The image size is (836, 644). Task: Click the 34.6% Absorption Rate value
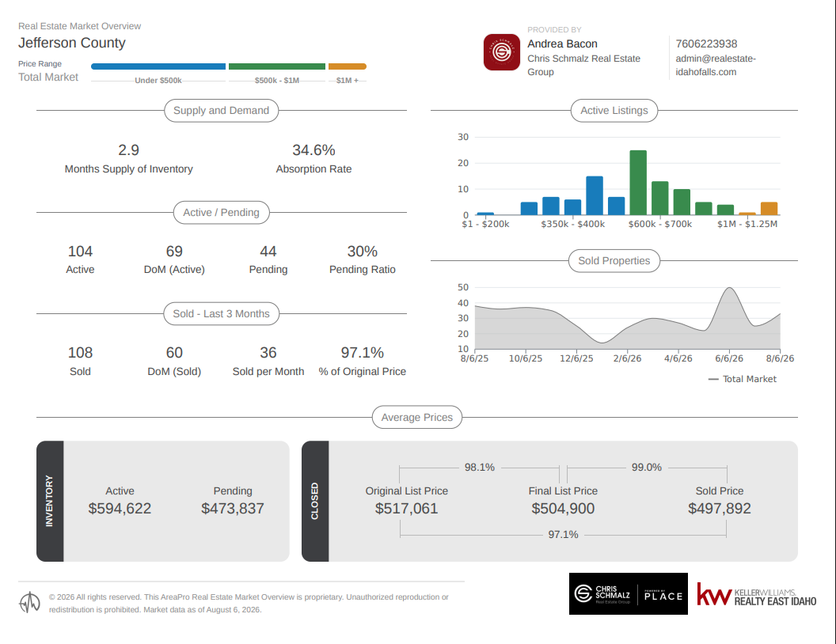tap(313, 150)
